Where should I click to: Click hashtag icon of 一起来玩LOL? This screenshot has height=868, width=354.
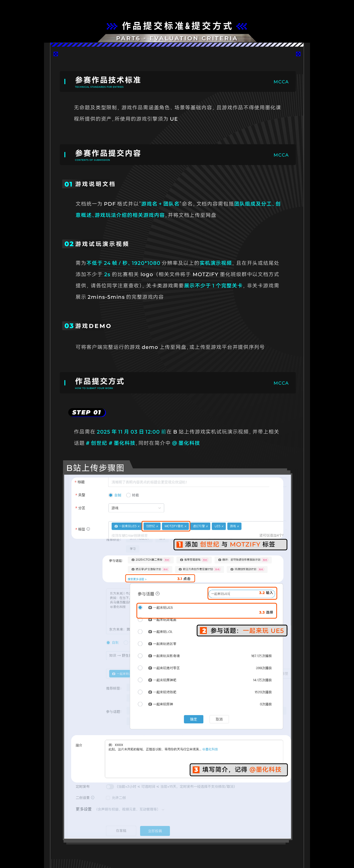[150, 632]
